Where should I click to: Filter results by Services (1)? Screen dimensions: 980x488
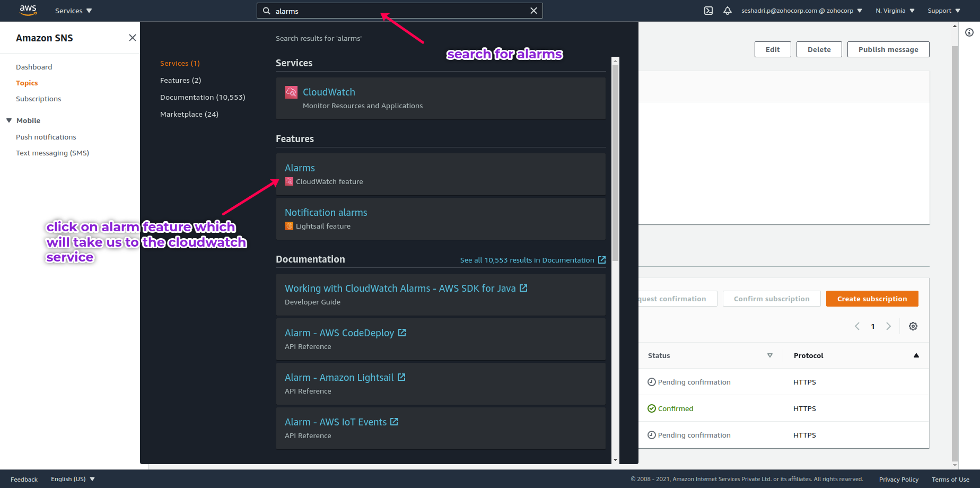coord(180,63)
